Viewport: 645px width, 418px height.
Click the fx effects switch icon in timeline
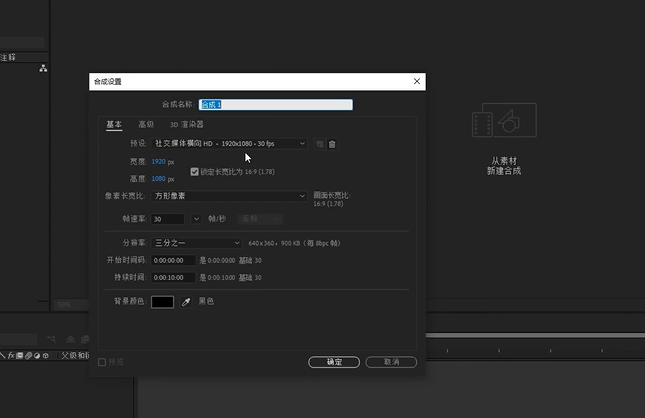point(13,355)
